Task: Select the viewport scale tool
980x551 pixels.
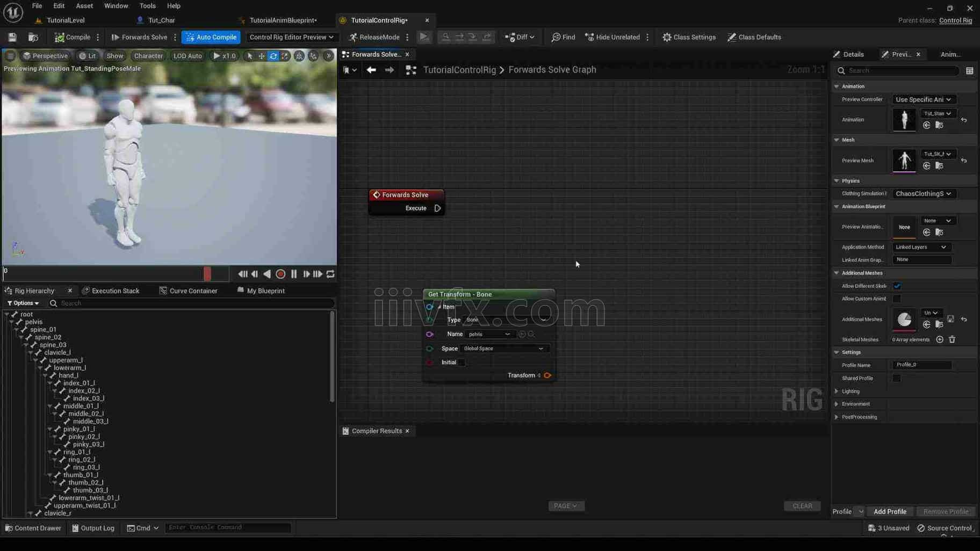Action: [x=285, y=56]
